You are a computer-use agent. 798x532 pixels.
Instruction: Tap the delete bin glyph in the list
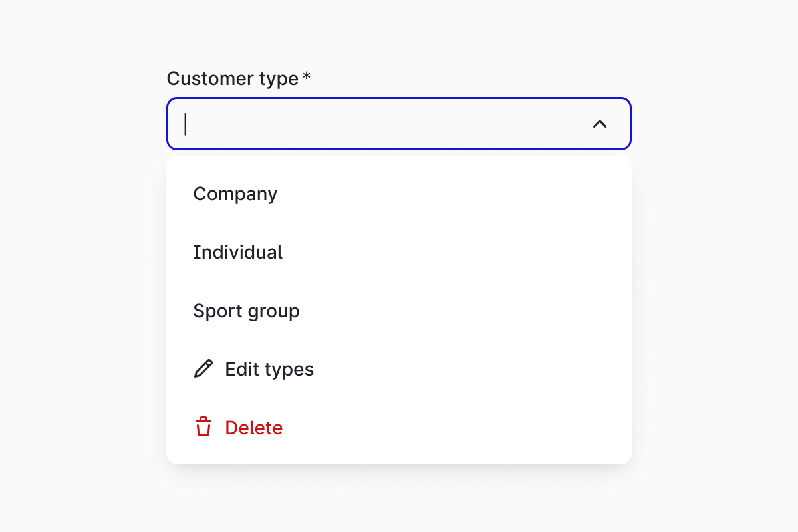[203, 428]
